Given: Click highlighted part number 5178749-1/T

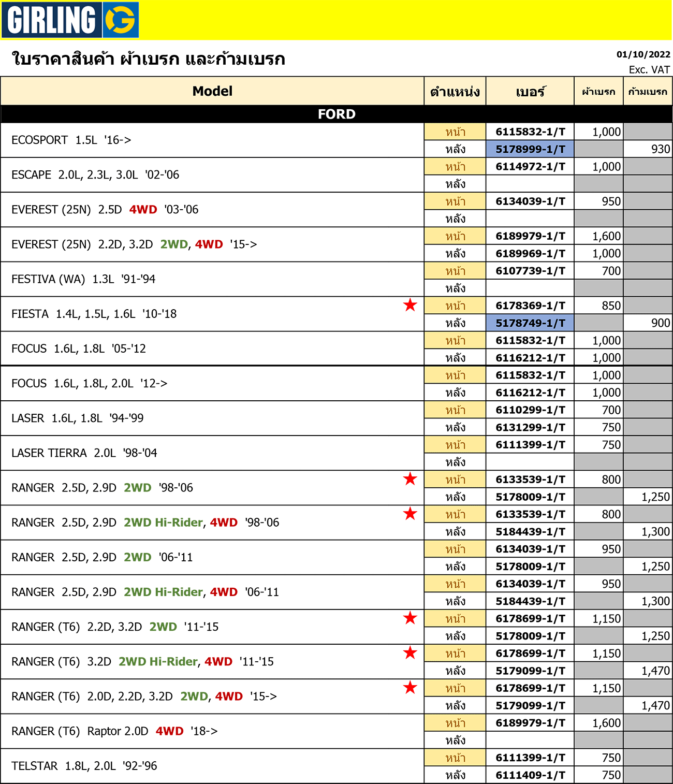Looking at the screenshot, I should [530, 323].
